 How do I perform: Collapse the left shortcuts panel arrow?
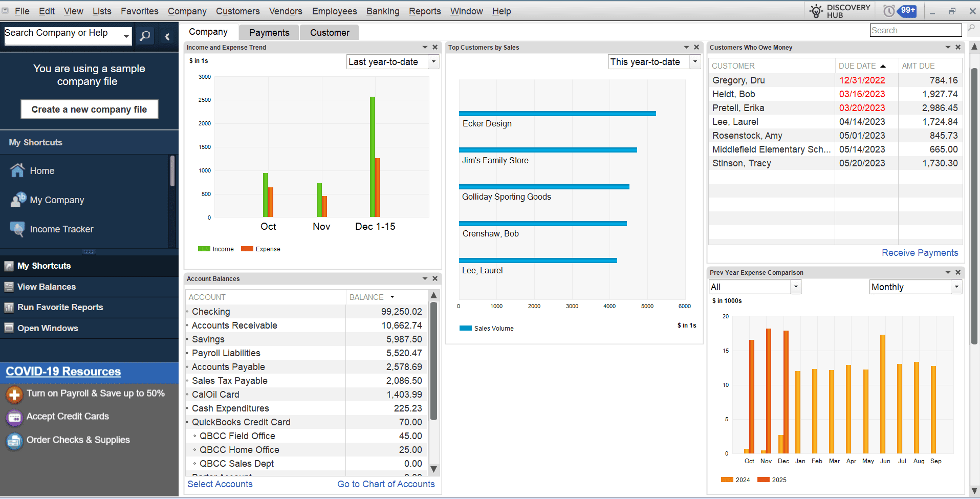pyautogui.click(x=167, y=36)
